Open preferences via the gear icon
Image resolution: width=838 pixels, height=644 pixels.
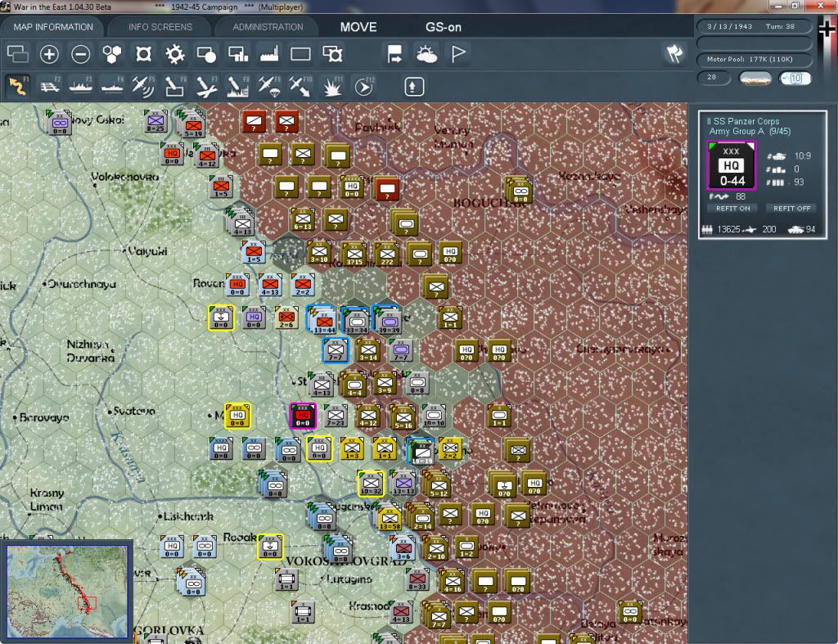tap(175, 54)
